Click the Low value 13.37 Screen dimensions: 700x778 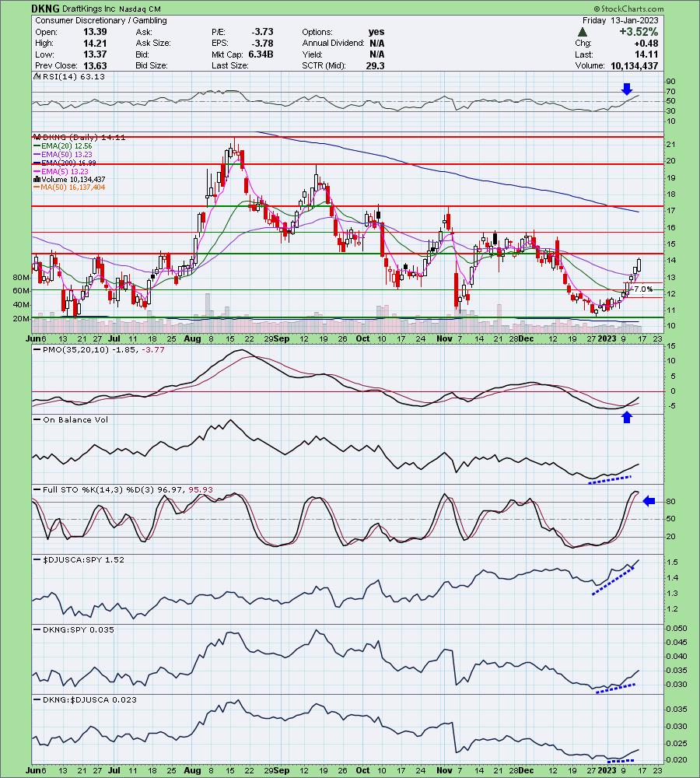click(x=95, y=54)
